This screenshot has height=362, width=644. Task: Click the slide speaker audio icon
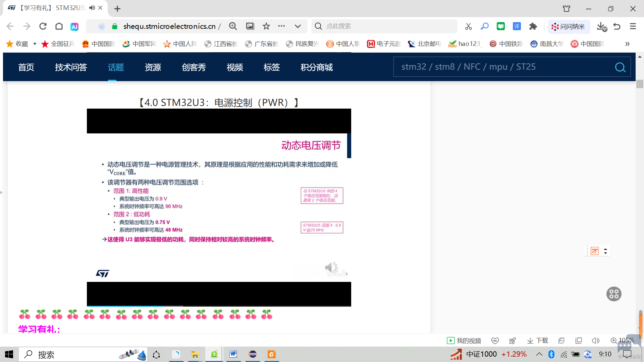(331, 267)
